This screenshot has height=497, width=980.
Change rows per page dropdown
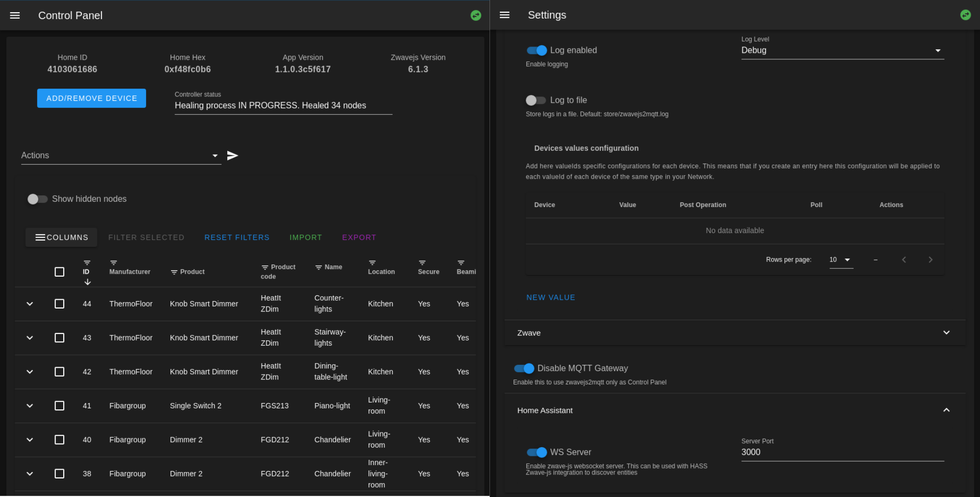[x=840, y=260]
